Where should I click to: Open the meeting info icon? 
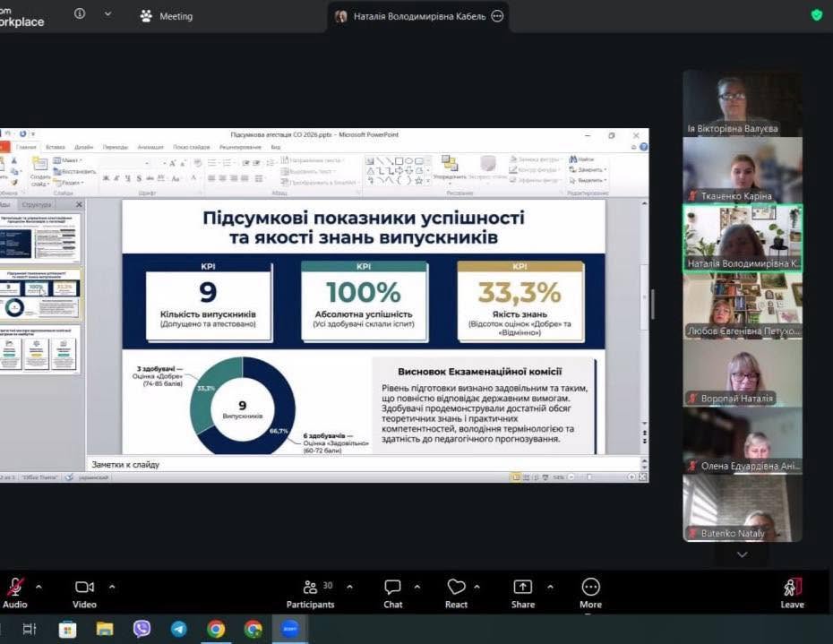point(79,13)
